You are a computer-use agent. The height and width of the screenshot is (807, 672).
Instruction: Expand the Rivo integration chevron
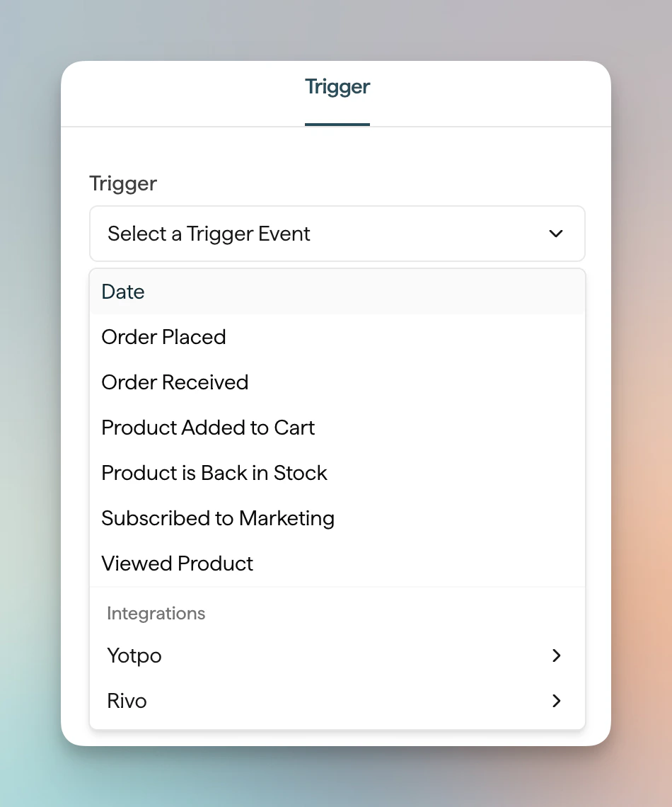point(557,701)
